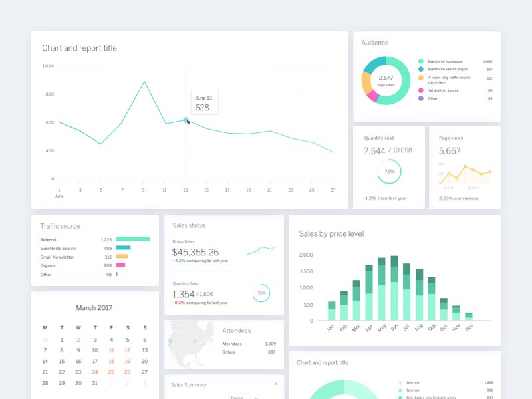Click the x-axis label 27 on line chart

pyautogui.click(x=333, y=190)
